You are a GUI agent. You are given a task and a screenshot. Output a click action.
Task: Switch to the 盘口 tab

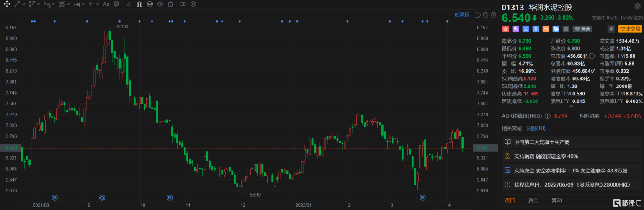pos(510,201)
